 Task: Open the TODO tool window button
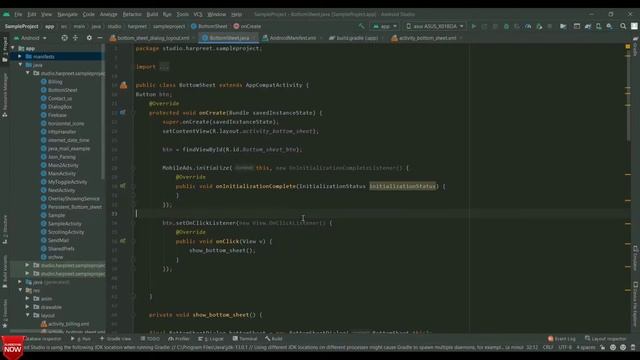click(x=150, y=339)
